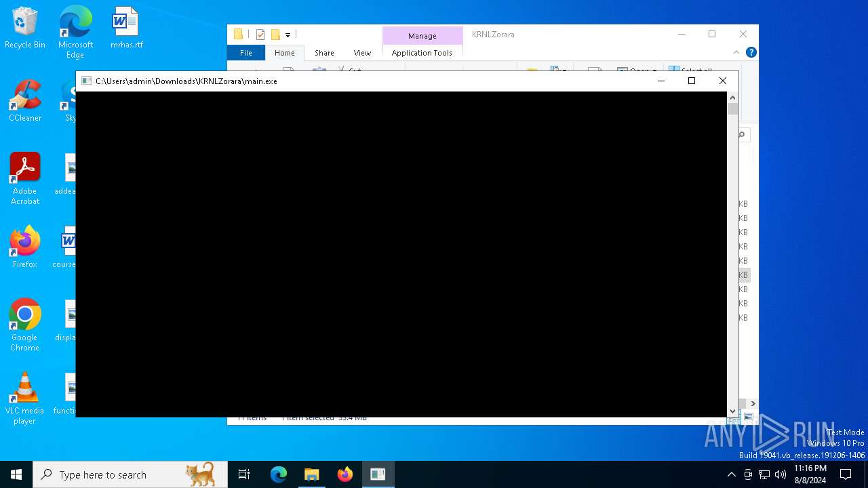The image size is (868, 488).
Task: Maximize the KRNLZorara Explorer window
Action: tap(712, 34)
